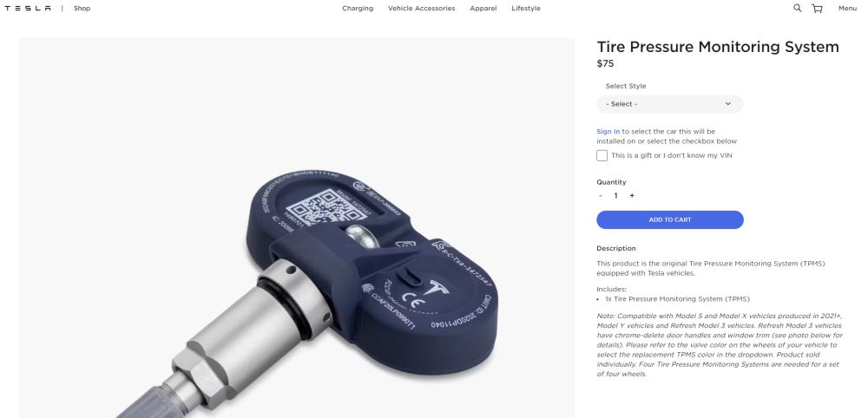Viewport: 868px width, 418px height.
Task: Open the shopping cart icon
Action: [x=817, y=9]
